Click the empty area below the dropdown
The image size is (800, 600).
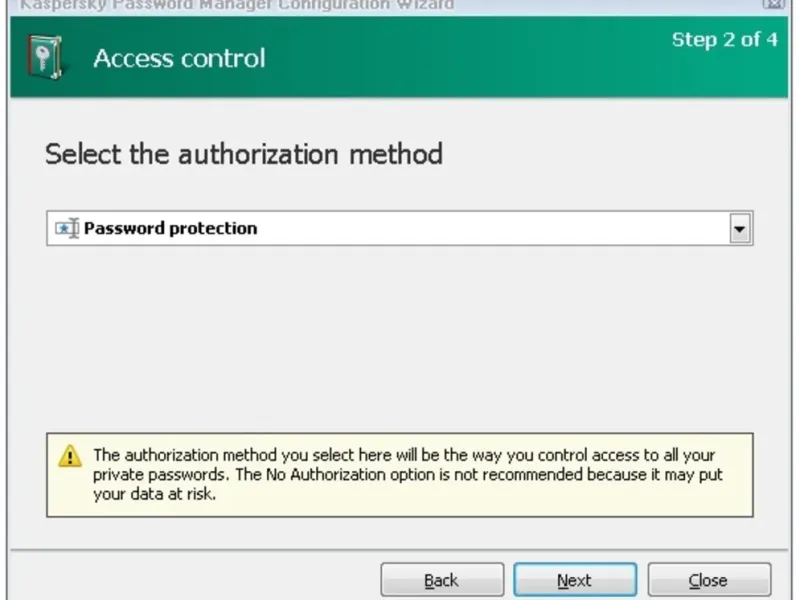tap(398, 330)
